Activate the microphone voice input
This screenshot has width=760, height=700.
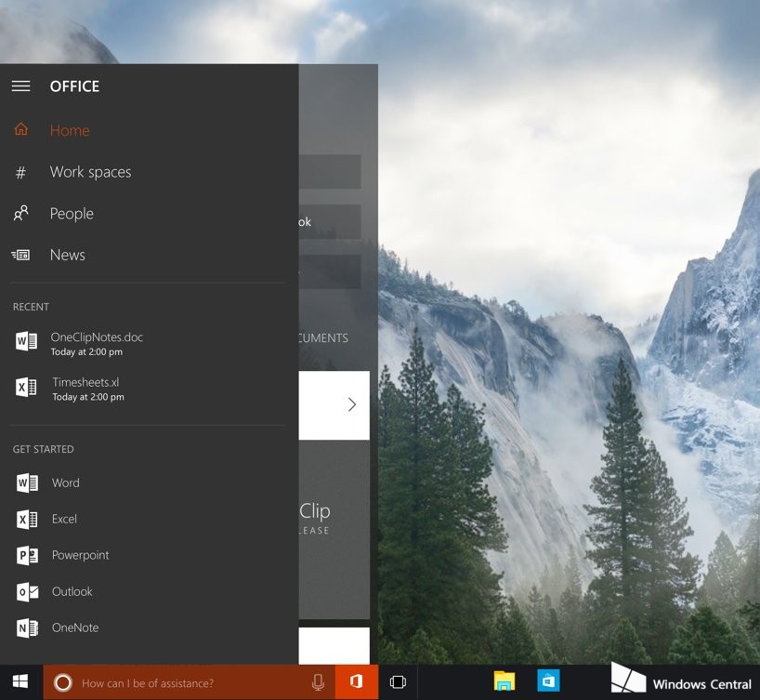[x=318, y=682]
